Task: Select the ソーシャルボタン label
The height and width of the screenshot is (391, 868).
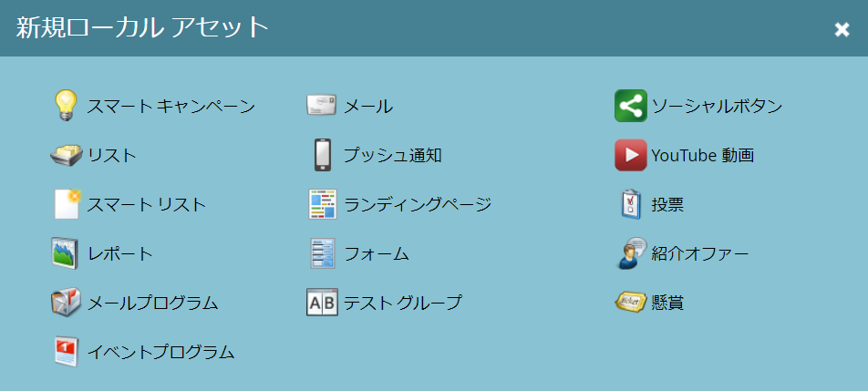Action: (x=717, y=106)
